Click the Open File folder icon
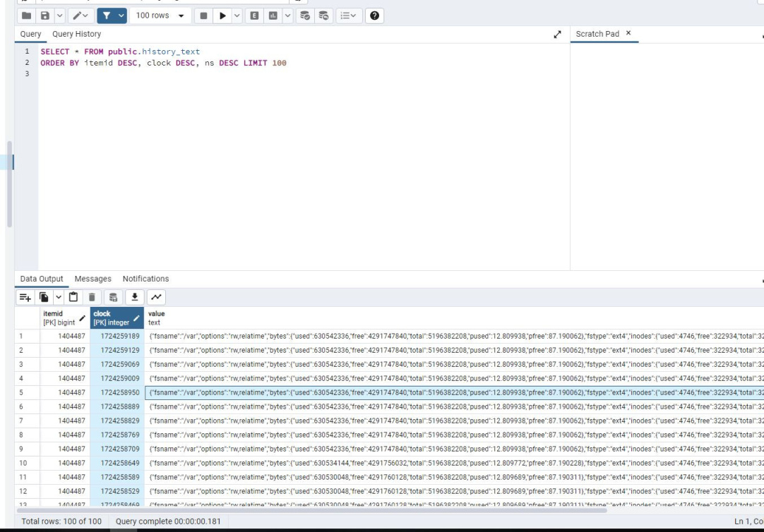Image resolution: width=764 pixels, height=532 pixels. [x=27, y=15]
